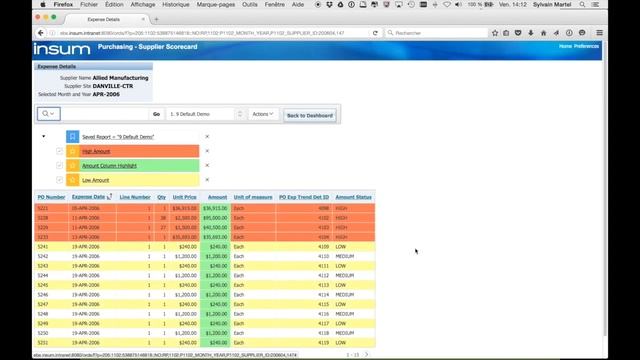This screenshot has height=360, width=640.
Task: Remove the Amount Column Highlight rule
Action: [207, 165]
